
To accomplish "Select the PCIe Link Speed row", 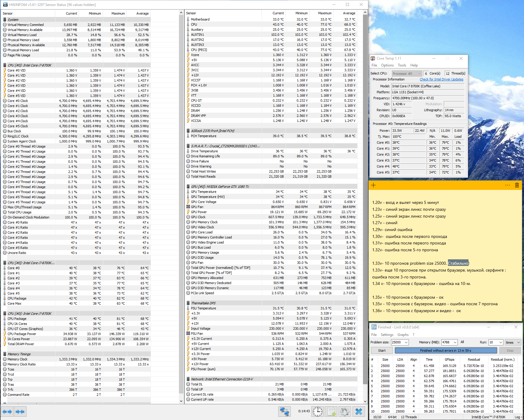I will 271,293.
